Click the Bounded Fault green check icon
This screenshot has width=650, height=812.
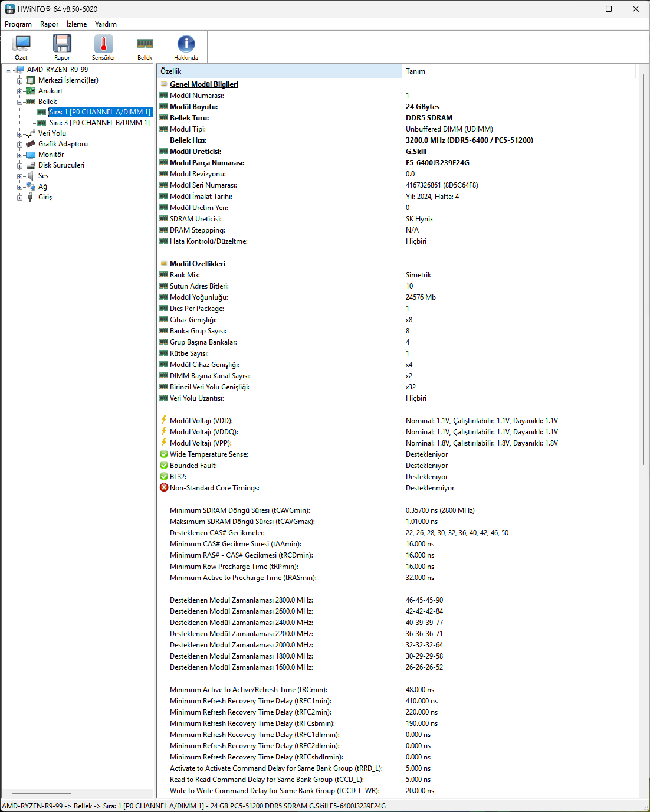point(164,465)
